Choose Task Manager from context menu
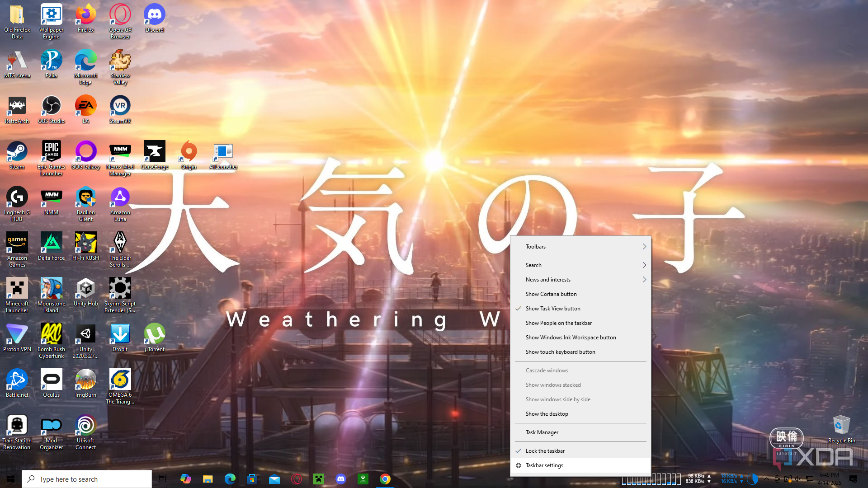Image resolution: width=868 pixels, height=488 pixels. [580, 432]
